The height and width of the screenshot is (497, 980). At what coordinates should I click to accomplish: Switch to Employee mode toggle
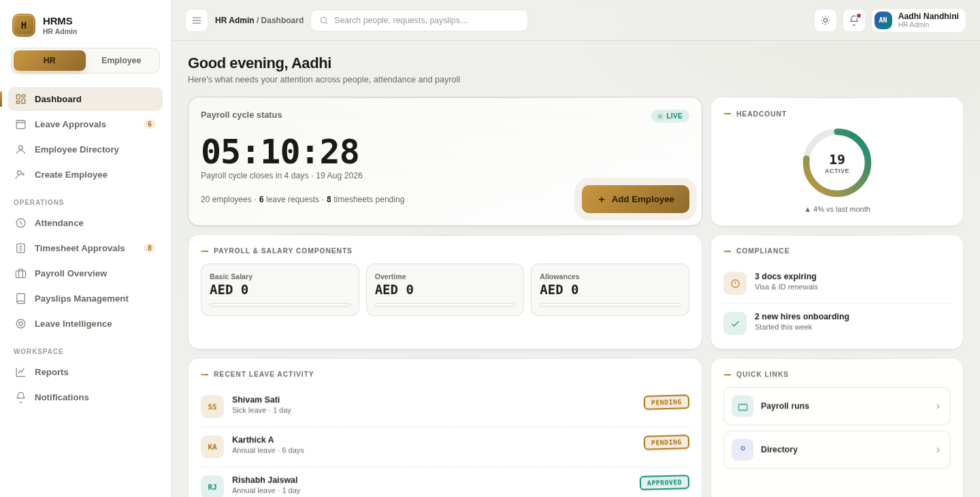pyautogui.click(x=121, y=61)
